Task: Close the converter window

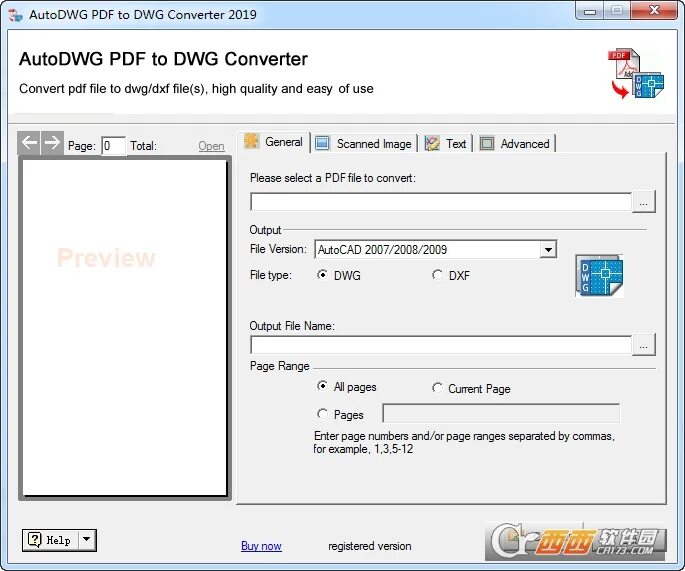Action: [x=654, y=10]
